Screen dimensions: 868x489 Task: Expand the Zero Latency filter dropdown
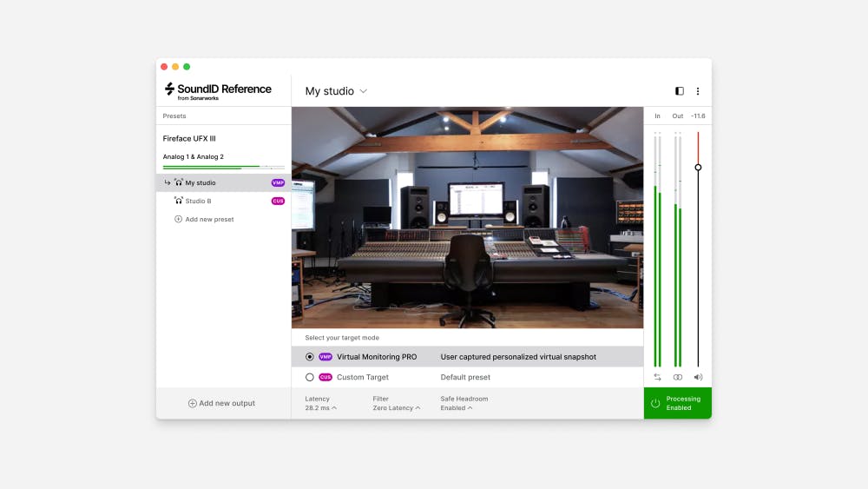pyautogui.click(x=396, y=407)
